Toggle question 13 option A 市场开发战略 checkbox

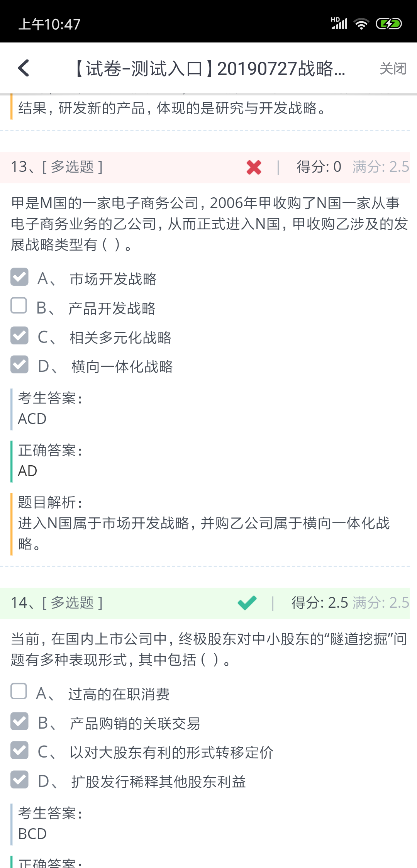(x=19, y=277)
